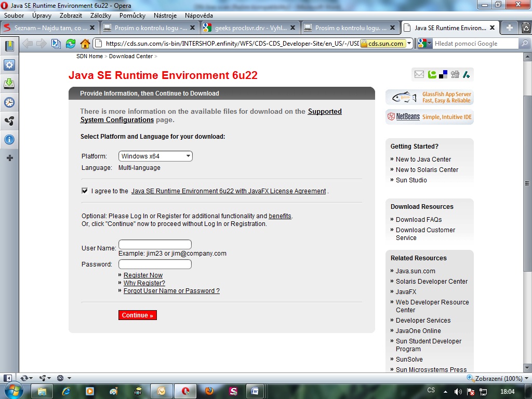Click the Rewind navigation icon
532x399 pixels.
(x=56, y=44)
